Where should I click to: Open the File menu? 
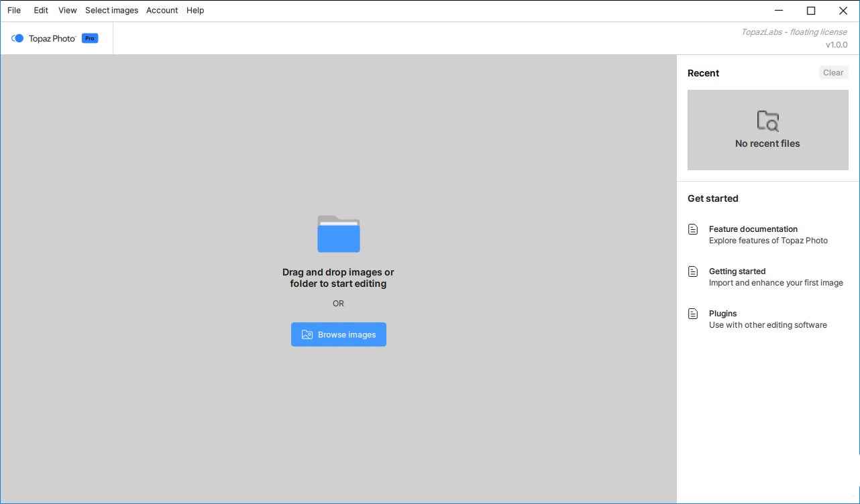(13, 10)
